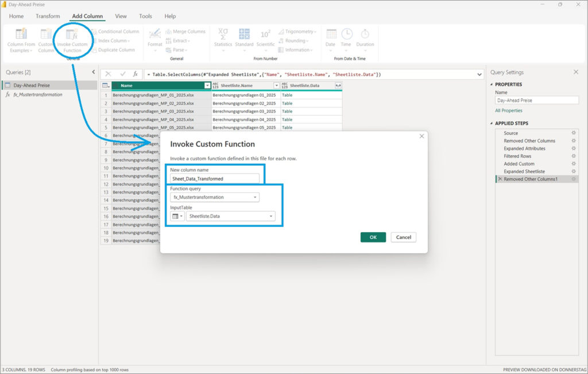
Task: Select Conditional Column in ribbon
Action: click(115, 32)
